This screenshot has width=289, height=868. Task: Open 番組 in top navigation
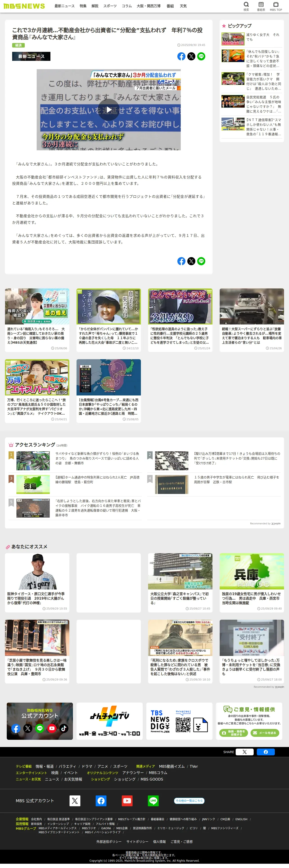(x=170, y=6)
